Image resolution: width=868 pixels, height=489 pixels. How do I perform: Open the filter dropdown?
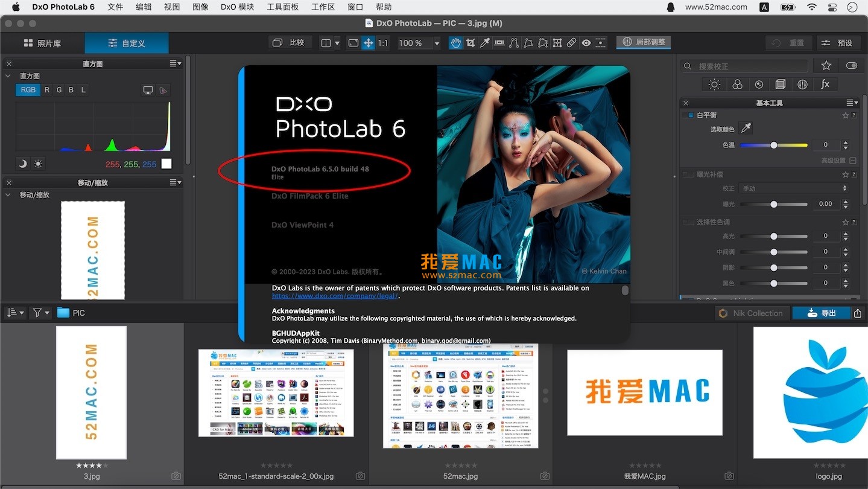point(42,313)
